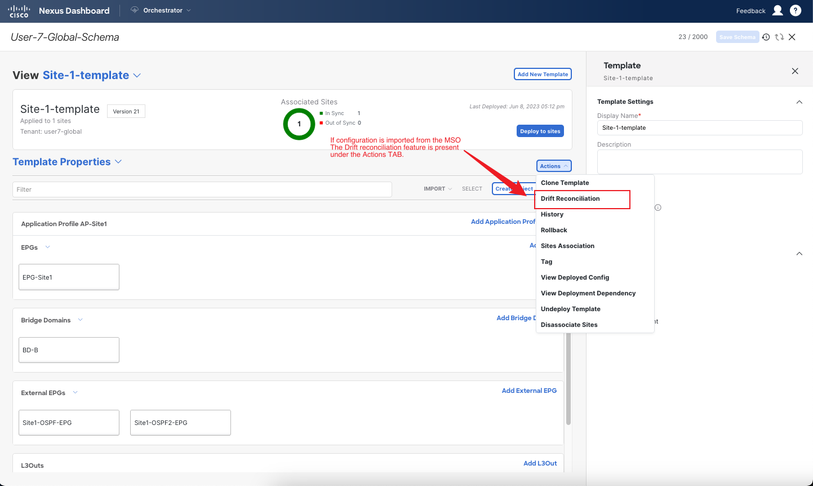The height and width of the screenshot is (486, 813).
Task: Click Application Profile AP-Site1 header
Action: point(64,224)
